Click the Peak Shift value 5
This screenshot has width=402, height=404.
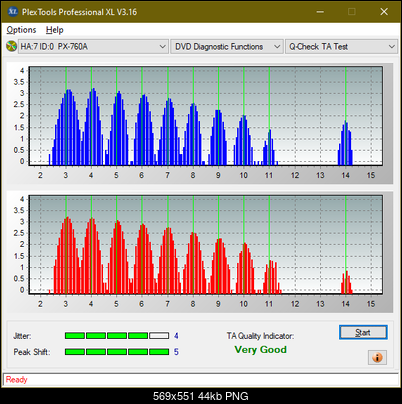[176, 352]
